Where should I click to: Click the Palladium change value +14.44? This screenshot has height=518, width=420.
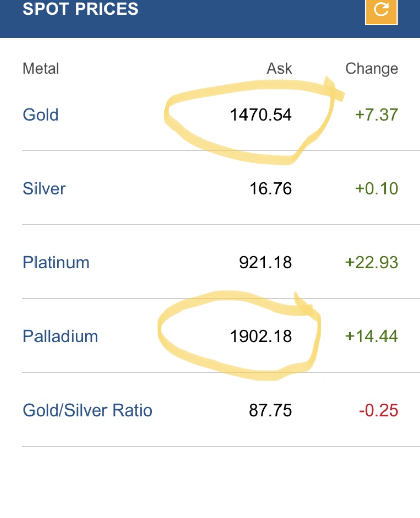coord(371,337)
